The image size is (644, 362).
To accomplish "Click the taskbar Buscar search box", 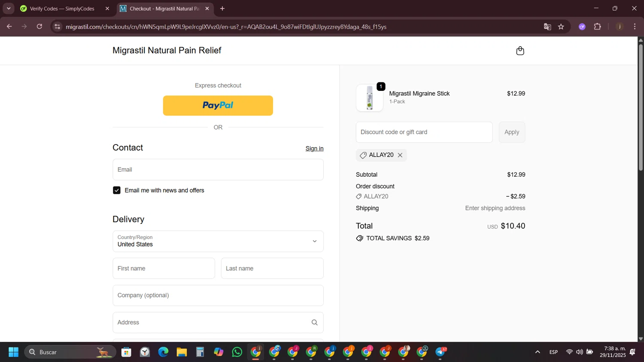I will click(70, 352).
